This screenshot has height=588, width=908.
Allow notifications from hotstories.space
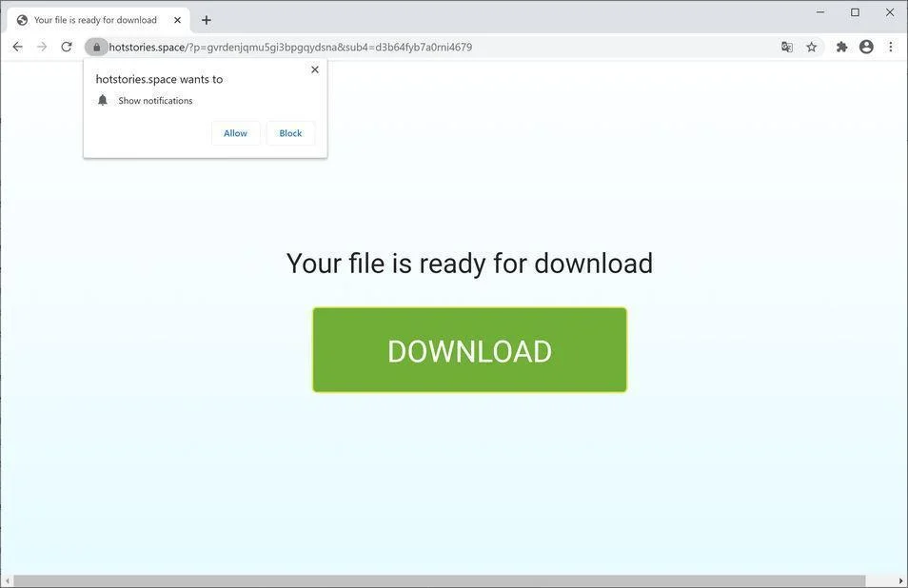(x=236, y=133)
